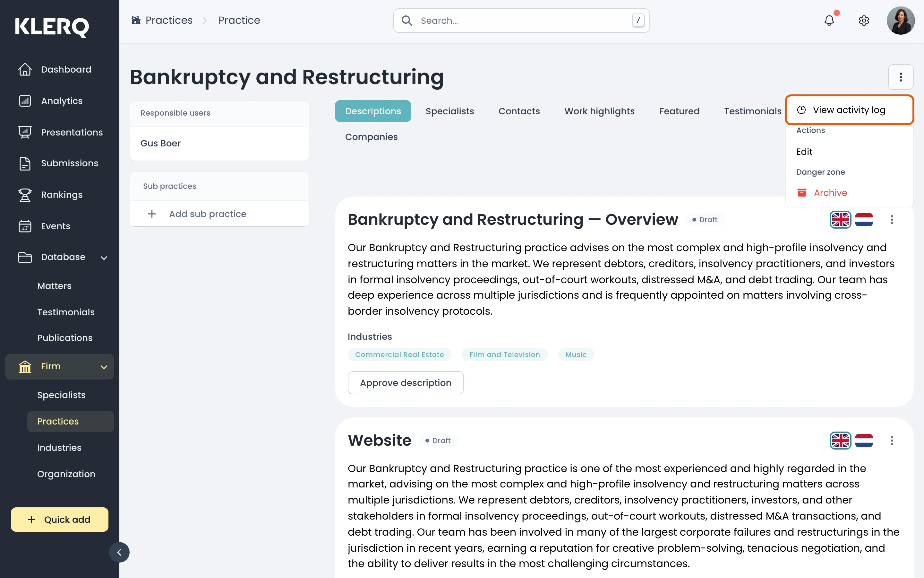The image size is (924, 578).
Task: Click the plus icon for sub practice
Action: click(x=152, y=214)
